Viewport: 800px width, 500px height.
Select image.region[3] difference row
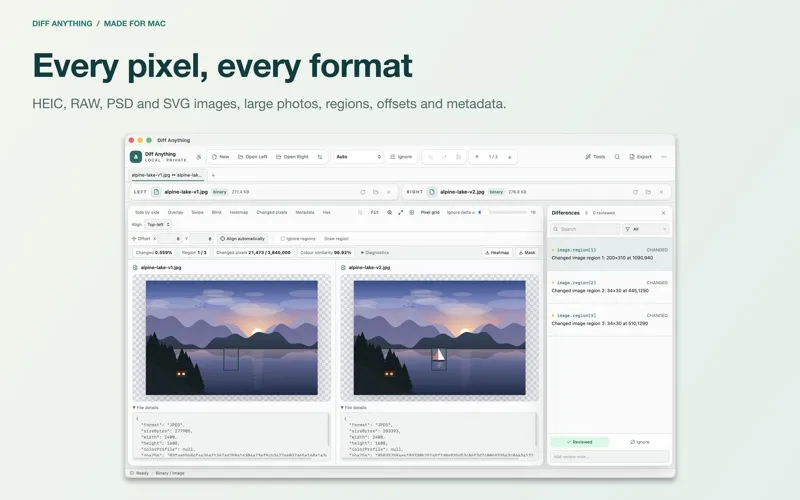click(x=610, y=319)
